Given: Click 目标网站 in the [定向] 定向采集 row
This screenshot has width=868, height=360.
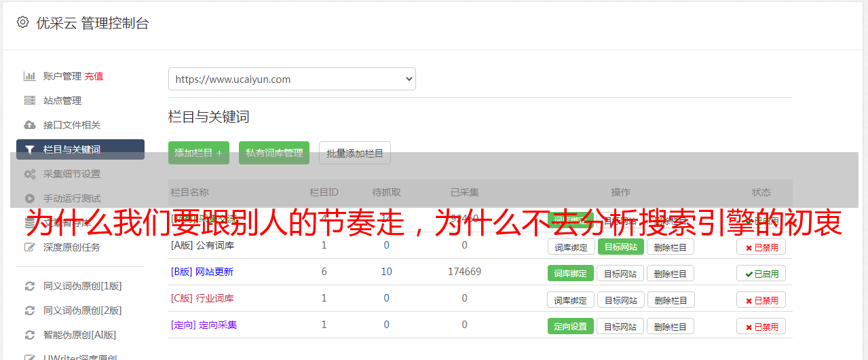Looking at the screenshot, I should [x=620, y=326].
